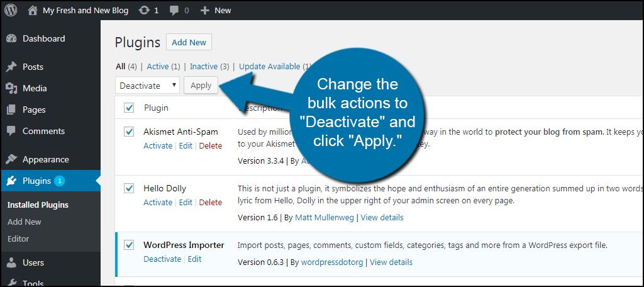The height and width of the screenshot is (287, 644).
Task: Open the site home icon
Action: 33,10
